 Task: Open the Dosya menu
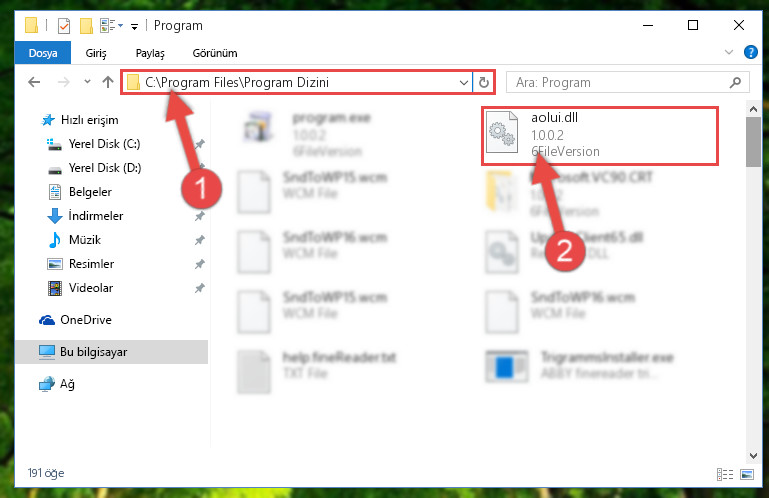pyautogui.click(x=43, y=53)
